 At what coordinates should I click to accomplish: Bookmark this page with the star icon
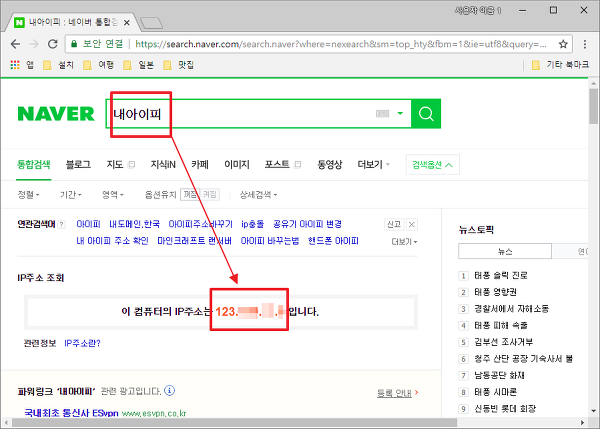tap(563, 44)
